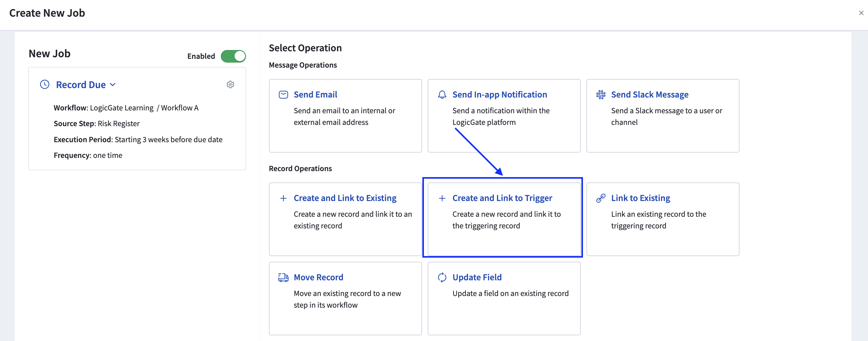Screen dimensions: 868x341
Task: Select Create and Link to Trigger
Action: tap(504, 220)
